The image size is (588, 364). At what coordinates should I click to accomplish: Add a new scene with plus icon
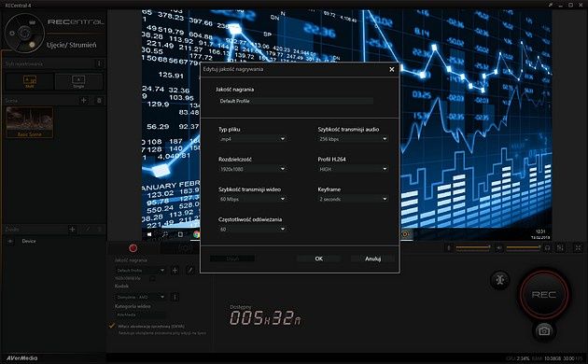pyautogui.click(x=84, y=101)
